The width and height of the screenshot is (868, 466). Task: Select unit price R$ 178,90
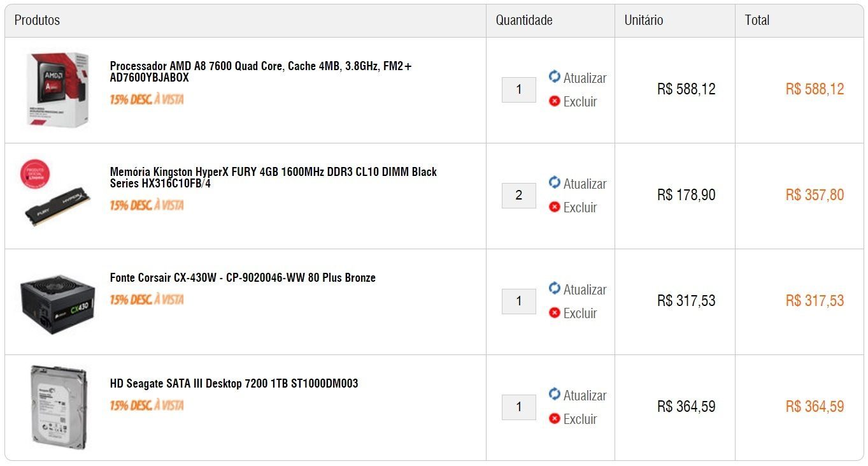[687, 195]
